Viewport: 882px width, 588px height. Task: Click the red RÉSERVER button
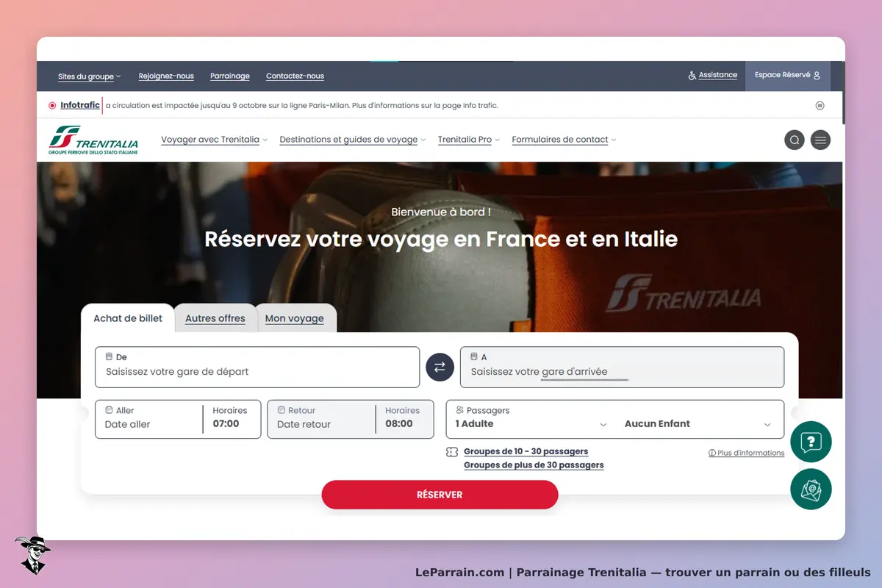coord(440,495)
